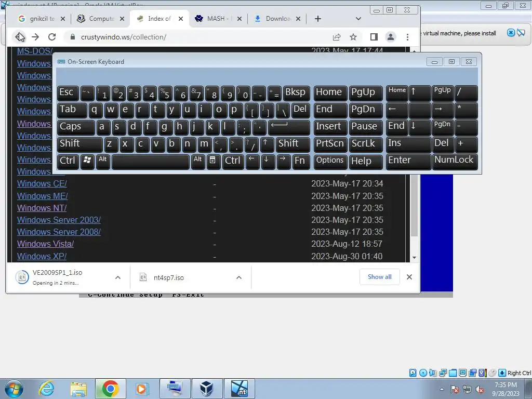Click the context menu key on keyboard
Image resolution: width=532 pixels, height=399 pixels.
click(x=212, y=161)
